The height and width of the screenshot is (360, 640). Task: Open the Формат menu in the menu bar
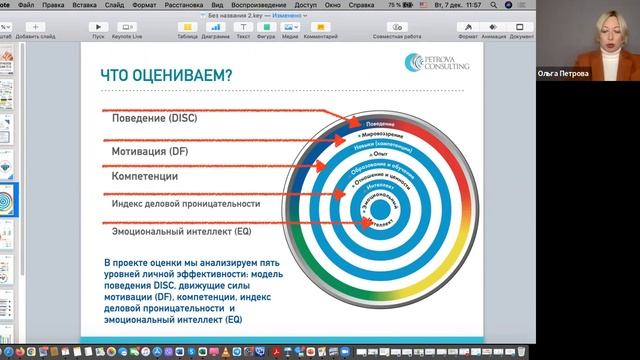point(144,5)
